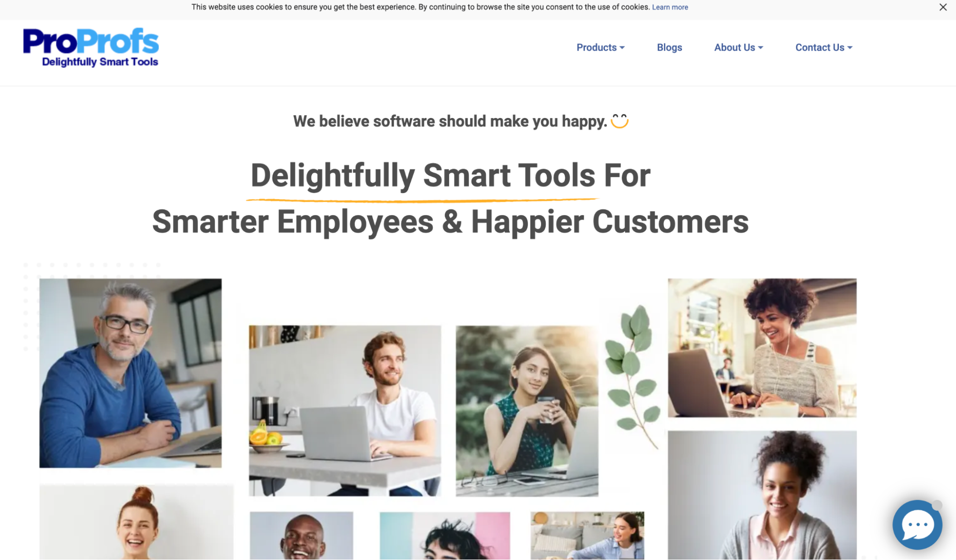
Task: Click the Contact Us navigation link
Action: tap(823, 47)
